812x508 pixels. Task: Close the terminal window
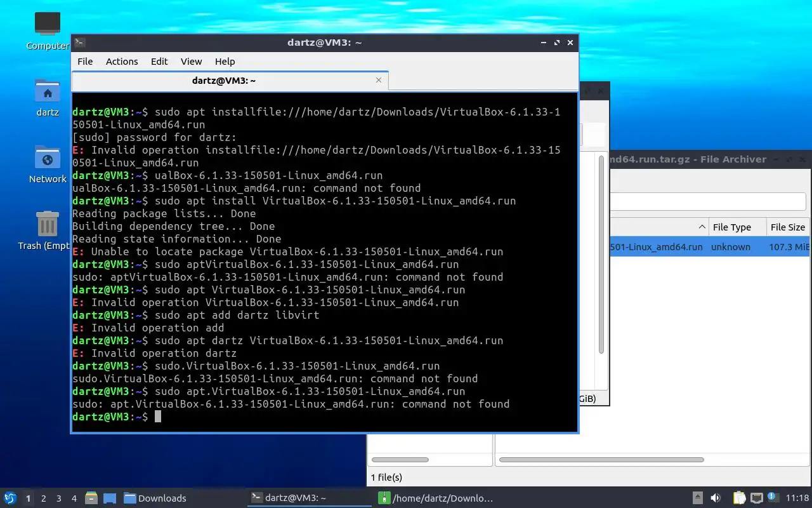coord(570,43)
